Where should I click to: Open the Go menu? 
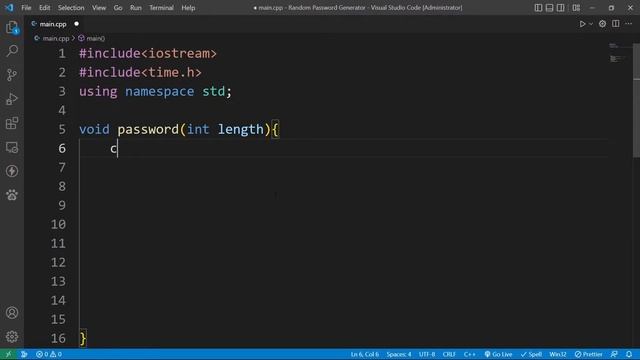(118, 8)
